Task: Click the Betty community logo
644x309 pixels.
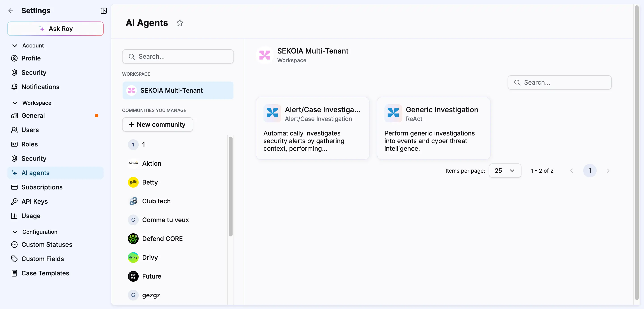Action: pyautogui.click(x=133, y=182)
